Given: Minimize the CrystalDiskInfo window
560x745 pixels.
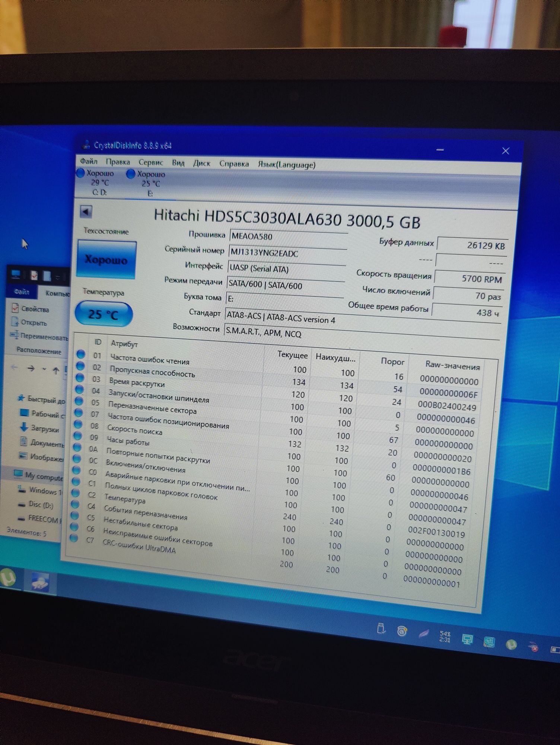Looking at the screenshot, I should (x=440, y=150).
